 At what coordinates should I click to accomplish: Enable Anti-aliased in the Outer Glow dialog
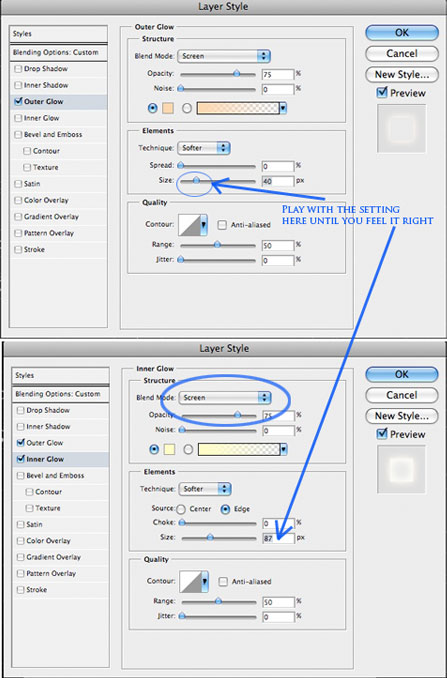pos(222,225)
